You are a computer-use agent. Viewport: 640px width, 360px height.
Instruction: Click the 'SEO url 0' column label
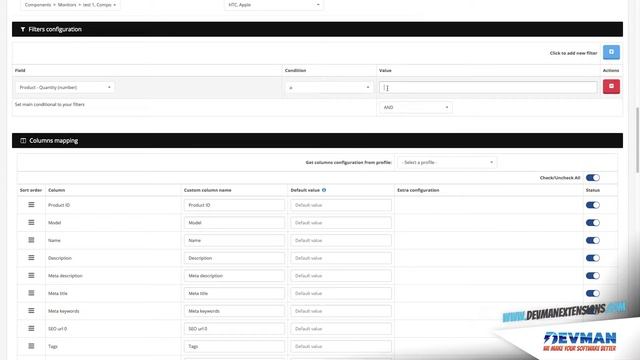coord(58,329)
